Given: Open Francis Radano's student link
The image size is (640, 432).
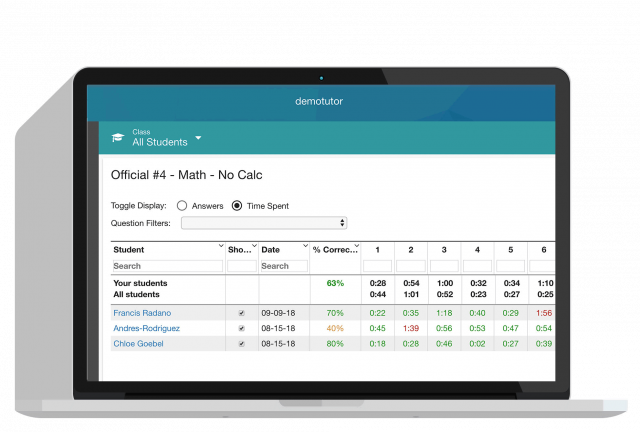Looking at the screenshot, I should pos(143,313).
